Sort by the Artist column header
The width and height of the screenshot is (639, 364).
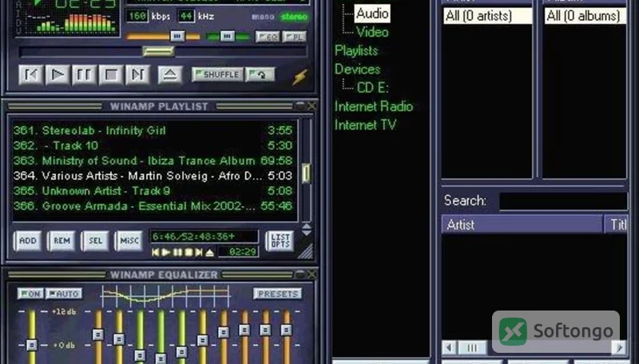click(x=522, y=224)
